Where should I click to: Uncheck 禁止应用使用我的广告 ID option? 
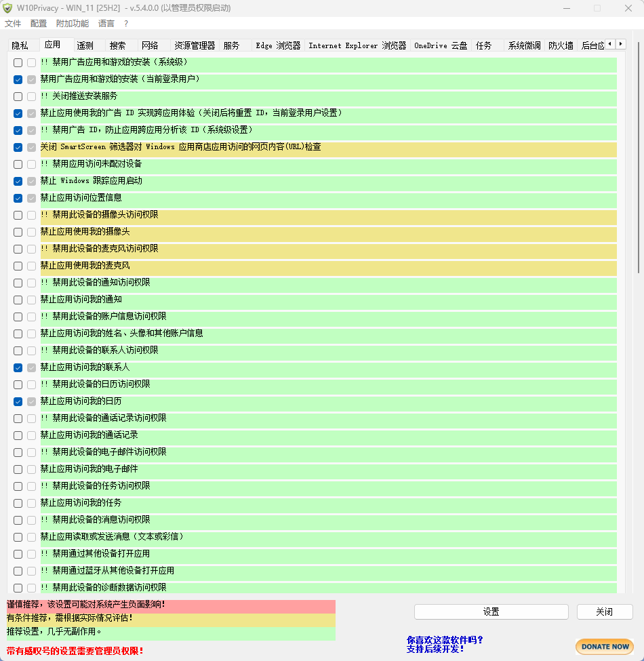[18, 113]
